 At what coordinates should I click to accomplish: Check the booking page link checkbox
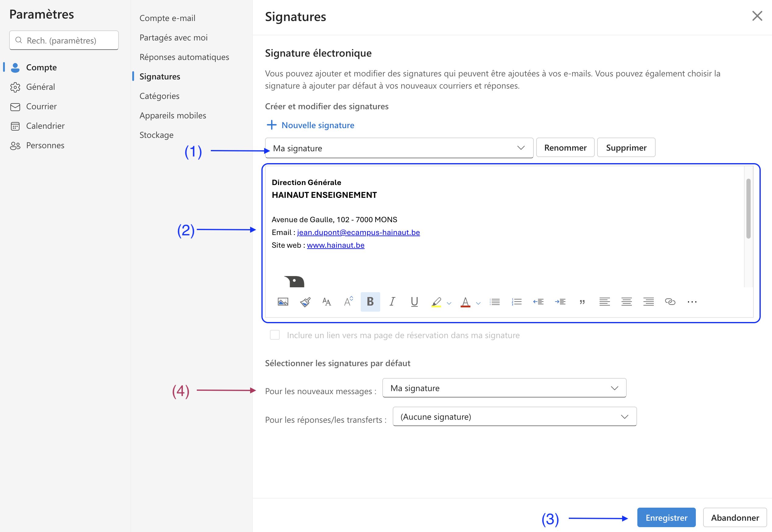coord(274,335)
